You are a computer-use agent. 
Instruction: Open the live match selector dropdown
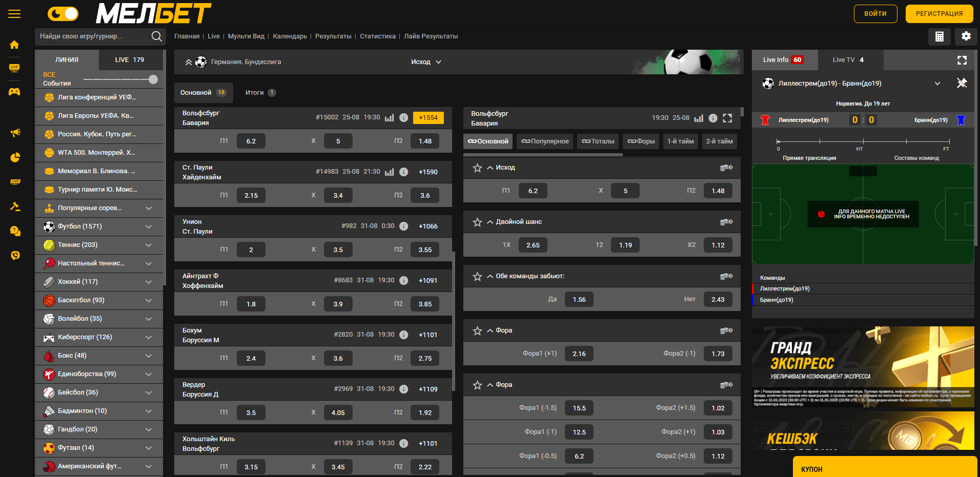pos(937,84)
